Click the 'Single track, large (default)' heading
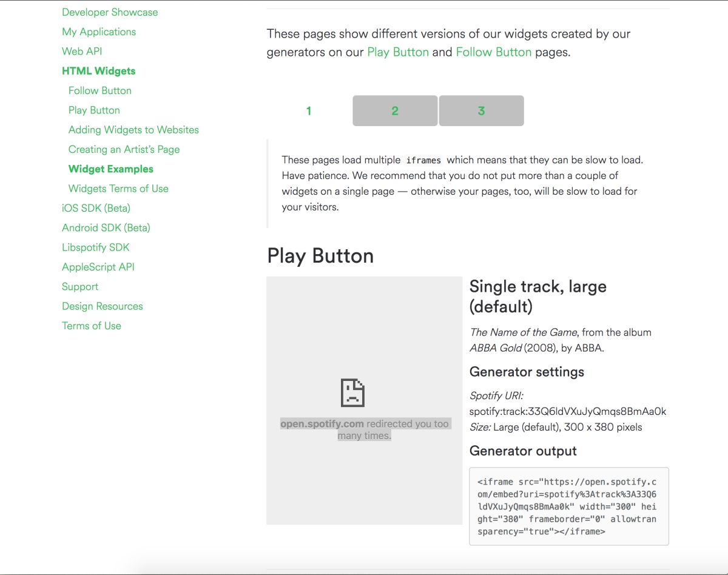Image resolution: width=728 pixels, height=575 pixels. click(538, 296)
